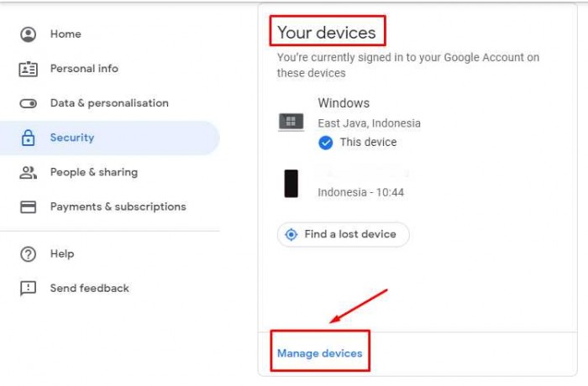Screen dimensions: 588x386
Task: Click the black phone device icon
Action: (x=291, y=184)
